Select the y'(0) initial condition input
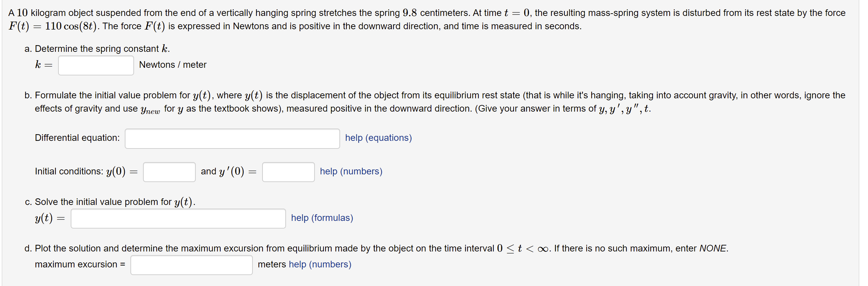Viewport: 868px width, 286px height. pos(288,172)
